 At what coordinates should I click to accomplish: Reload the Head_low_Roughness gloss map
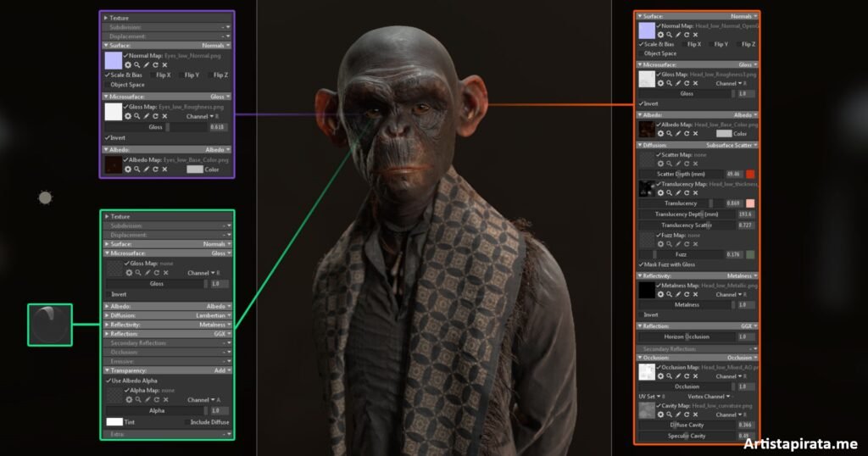click(x=687, y=83)
